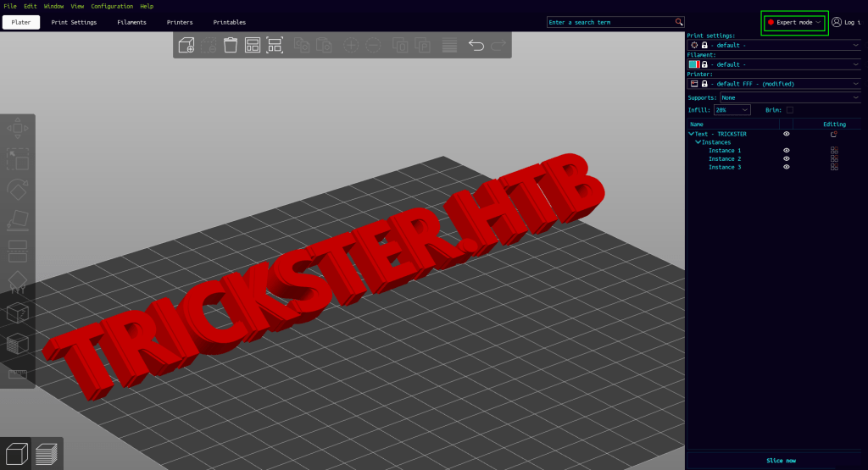Click the Add model toolbar icon
Screen dimensions: 868x470
click(x=186, y=45)
